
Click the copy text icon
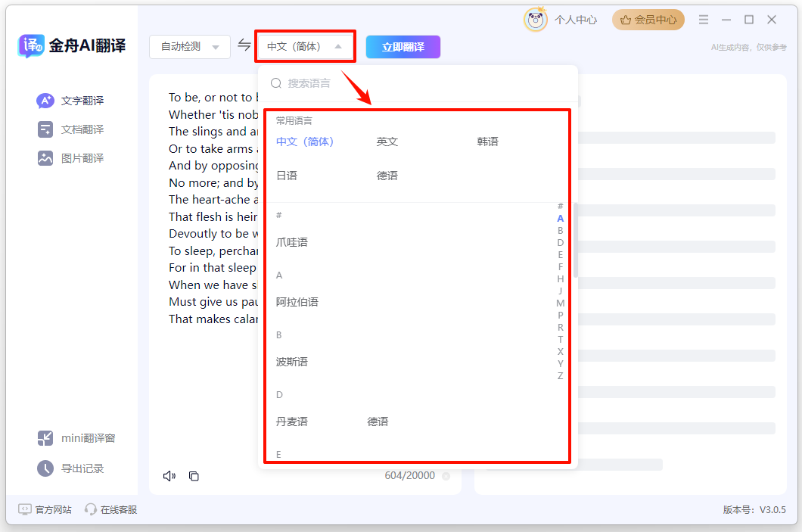pyautogui.click(x=194, y=476)
